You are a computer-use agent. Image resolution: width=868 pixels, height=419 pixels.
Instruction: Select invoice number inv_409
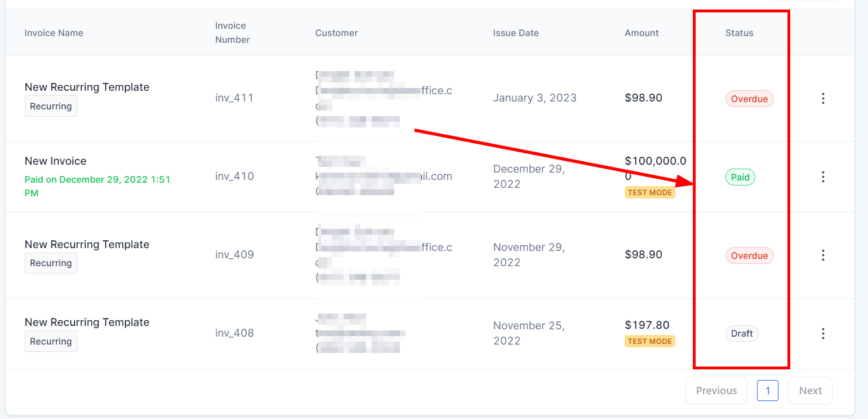coord(234,255)
